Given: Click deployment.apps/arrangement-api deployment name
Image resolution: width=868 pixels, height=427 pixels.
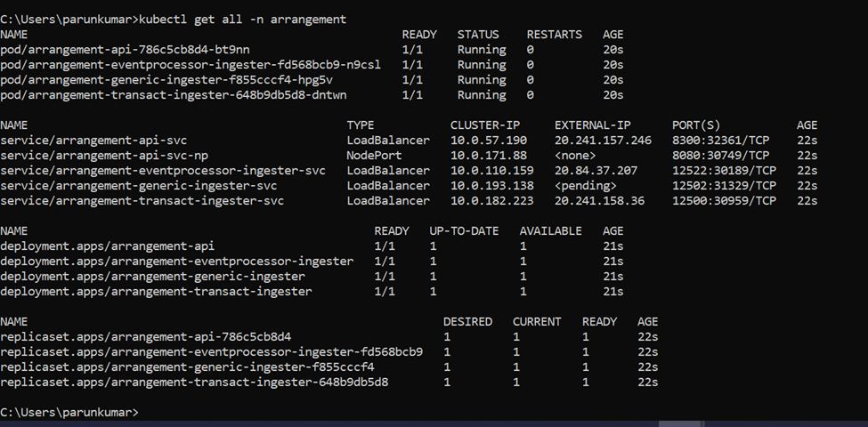Looking at the screenshot, I should tap(108, 246).
